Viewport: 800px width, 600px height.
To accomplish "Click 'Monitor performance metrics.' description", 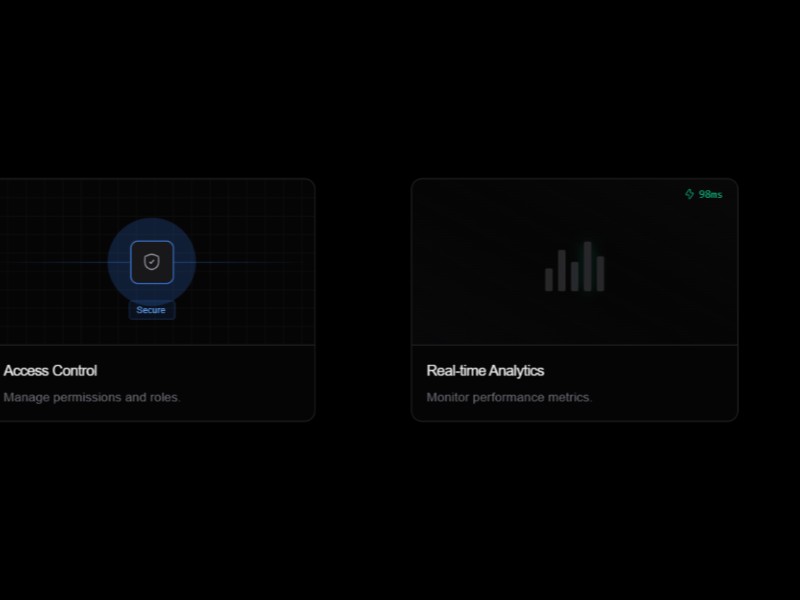I will (x=509, y=397).
